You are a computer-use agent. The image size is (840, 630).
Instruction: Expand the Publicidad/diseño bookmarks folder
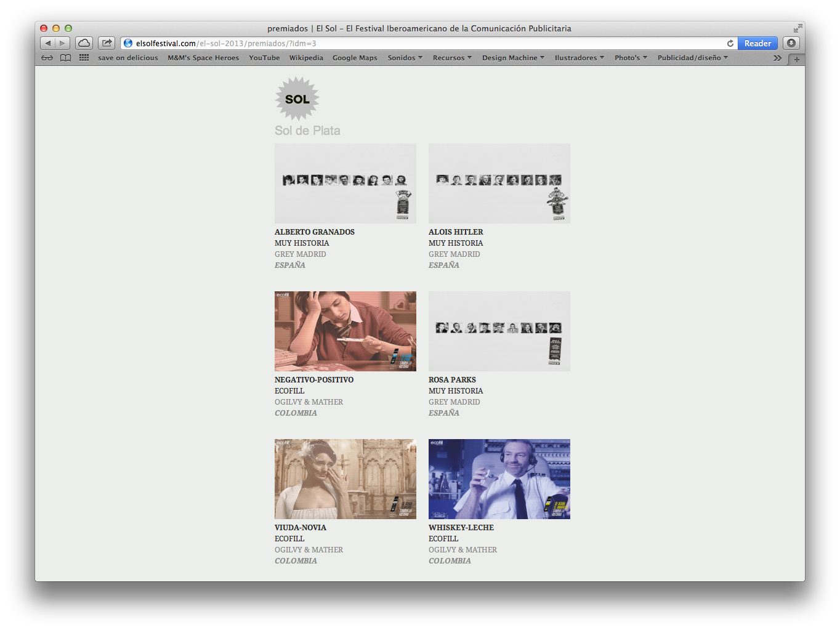tap(692, 58)
